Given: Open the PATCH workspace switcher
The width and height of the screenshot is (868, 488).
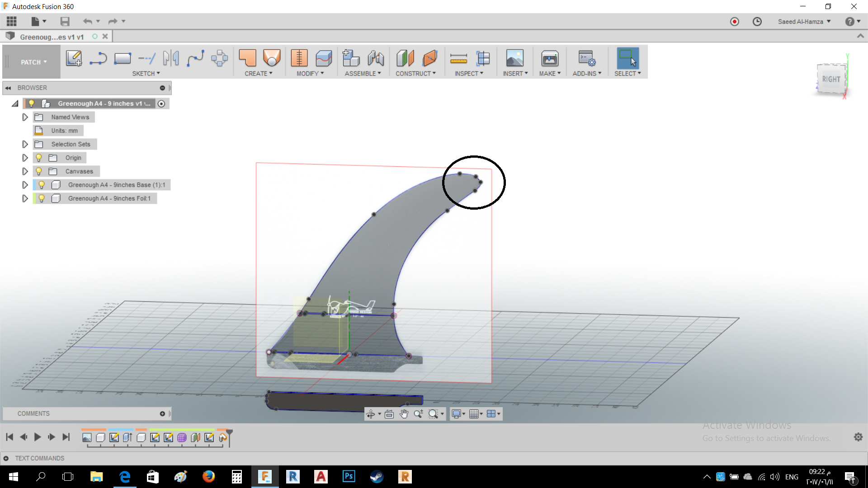Looking at the screenshot, I should point(31,62).
